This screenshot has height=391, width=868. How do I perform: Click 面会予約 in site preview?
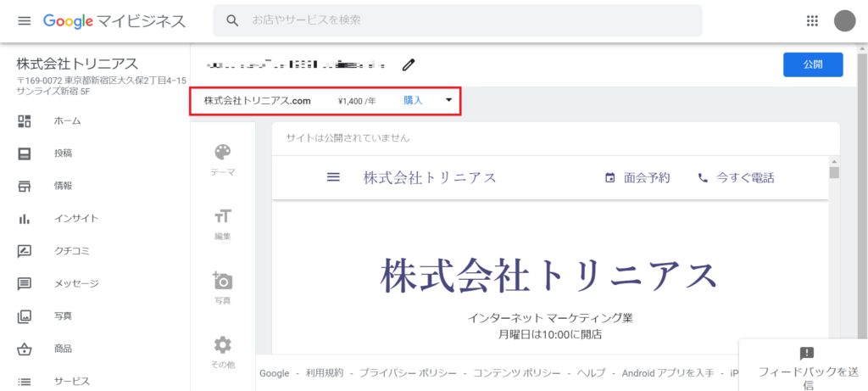(647, 178)
